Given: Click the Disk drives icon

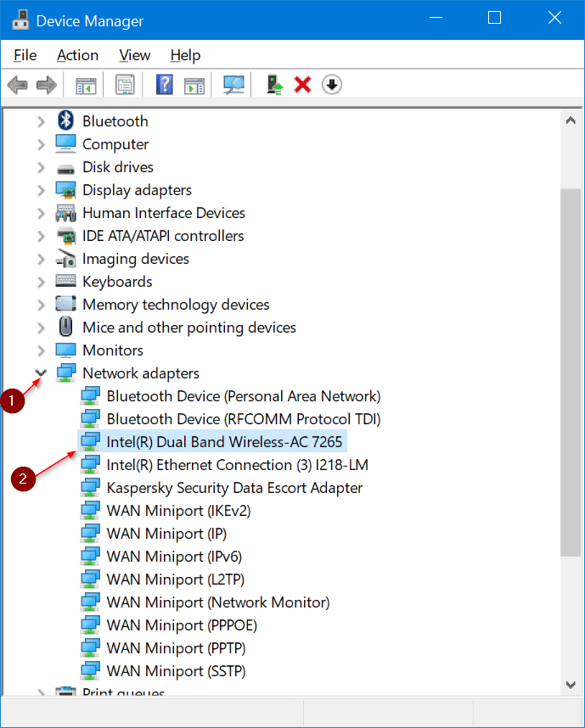Looking at the screenshot, I should click(x=65, y=169).
